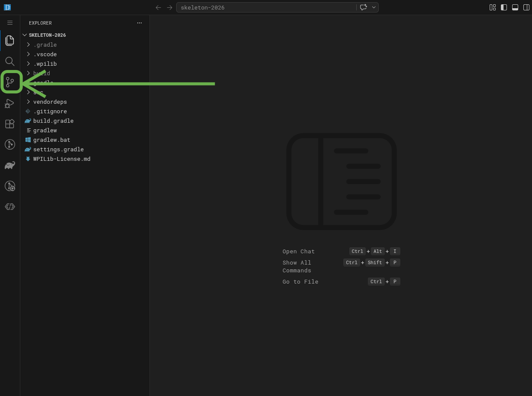The image size is (532, 396).
Task: Expand the .vscode folder
Action: [x=85, y=54]
